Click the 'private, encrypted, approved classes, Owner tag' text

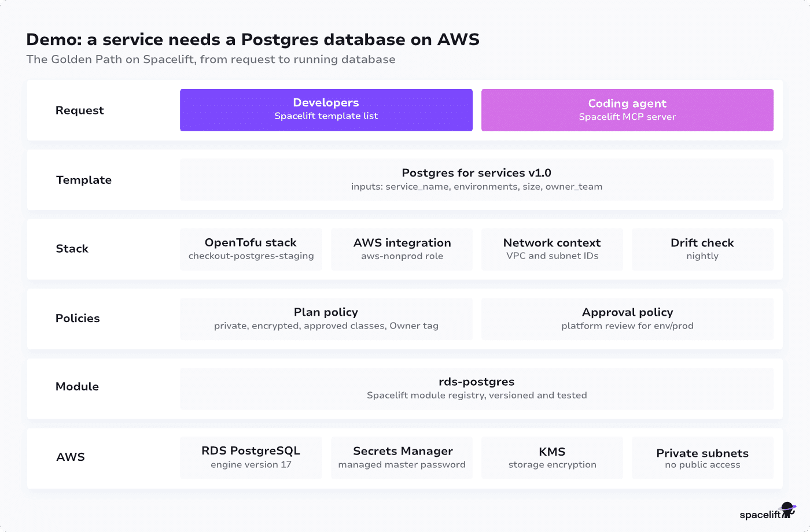pyautogui.click(x=326, y=326)
